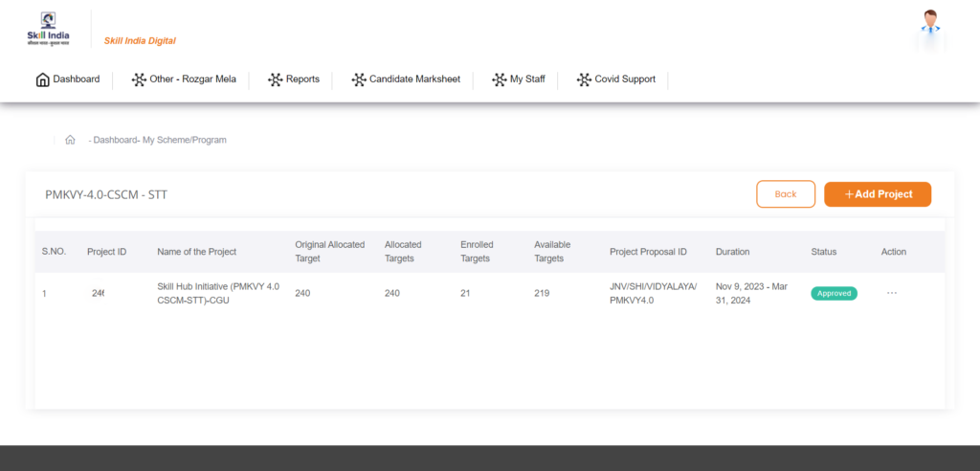Open the Dashboard menu

tap(68, 79)
